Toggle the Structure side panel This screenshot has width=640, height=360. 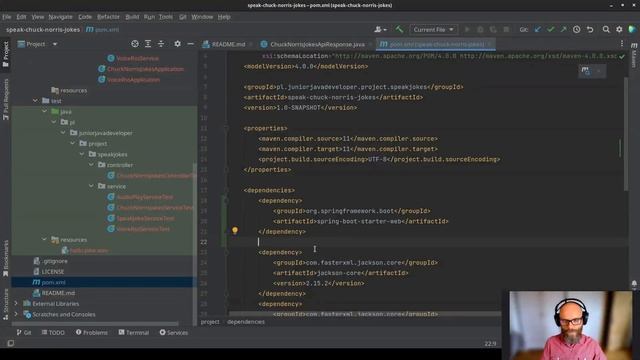click(6, 304)
